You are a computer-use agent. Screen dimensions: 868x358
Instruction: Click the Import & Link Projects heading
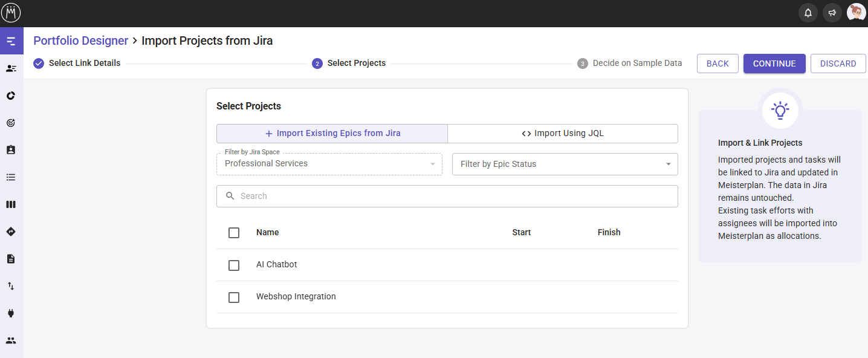pyautogui.click(x=760, y=143)
